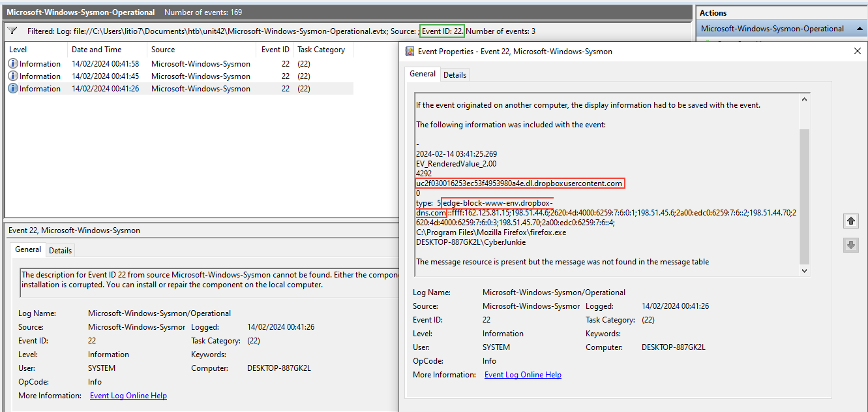Click the 2024-02-14 03:41:25.269 timestamp
The width and height of the screenshot is (868, 412).
(x=456, y=154)
